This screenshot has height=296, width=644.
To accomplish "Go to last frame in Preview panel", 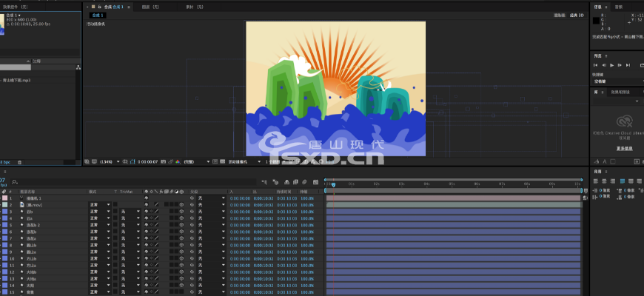I will [x=628, y=65].
